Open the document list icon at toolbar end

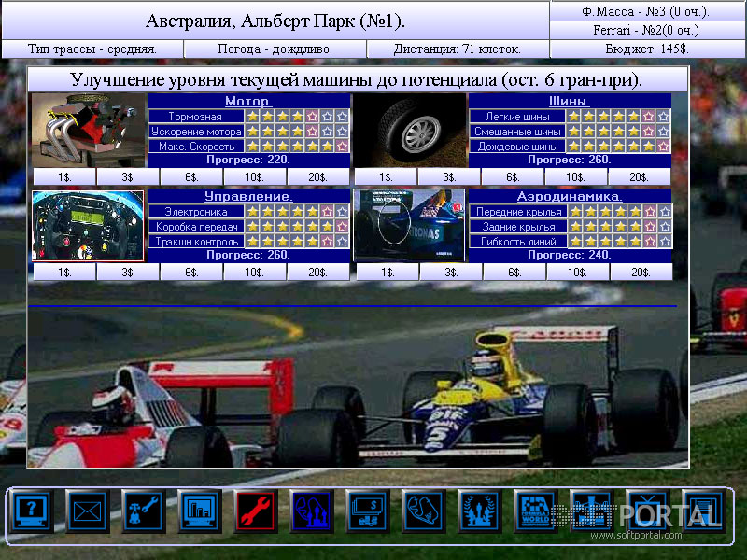click(704, 511)
